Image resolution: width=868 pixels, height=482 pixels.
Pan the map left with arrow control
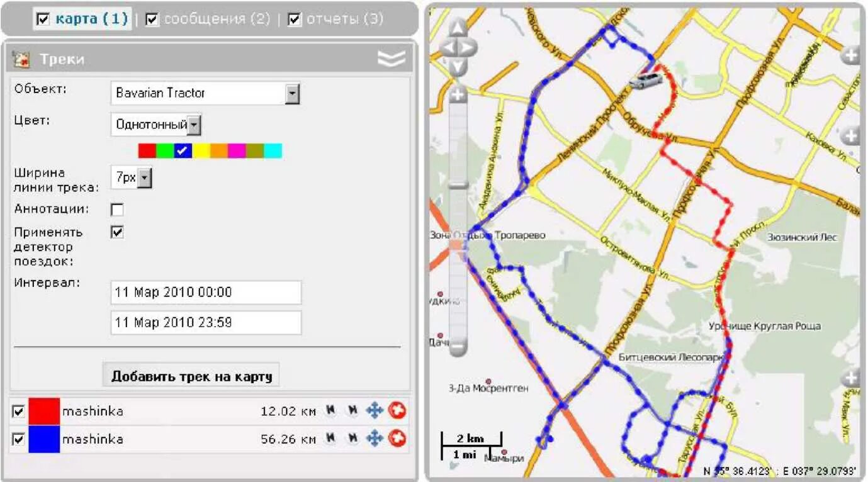(448, 47)
